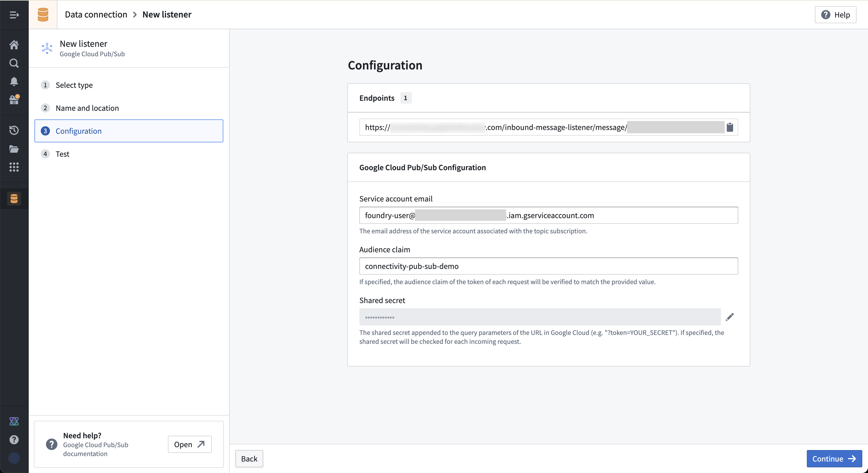Click the Continue button
The image size is (868, 473).
(834, 459)
